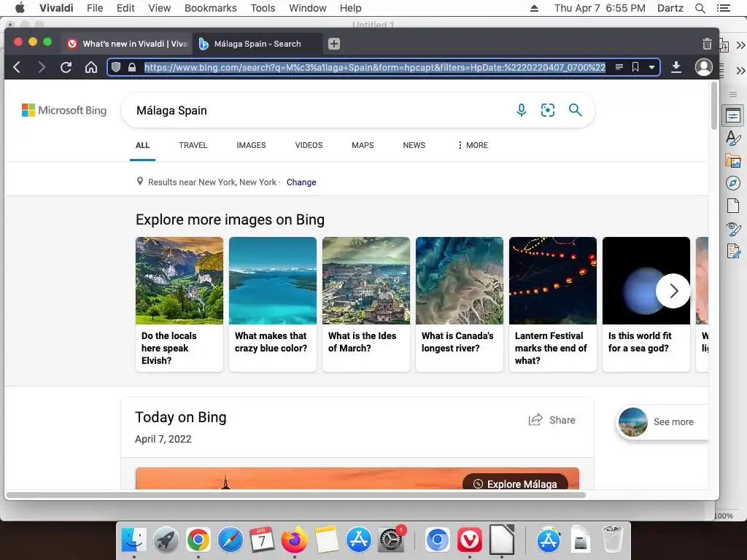Open the Vivaldi File menu
This screenshot has height=560, width=747.
point(95,8)
